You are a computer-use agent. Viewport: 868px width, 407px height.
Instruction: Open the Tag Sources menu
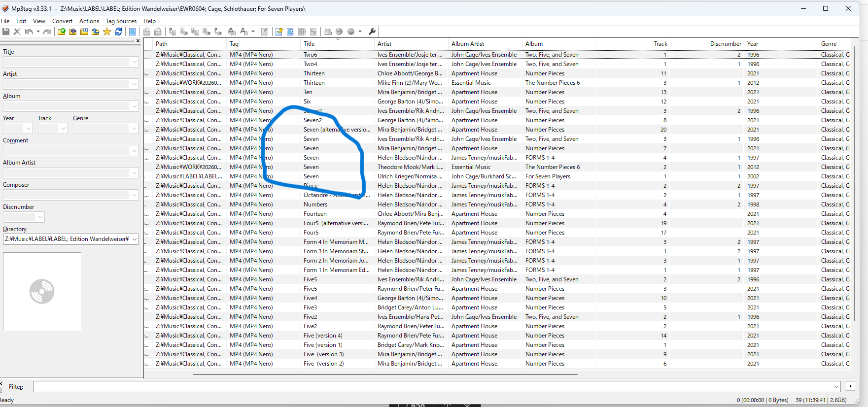click(121, 21)
